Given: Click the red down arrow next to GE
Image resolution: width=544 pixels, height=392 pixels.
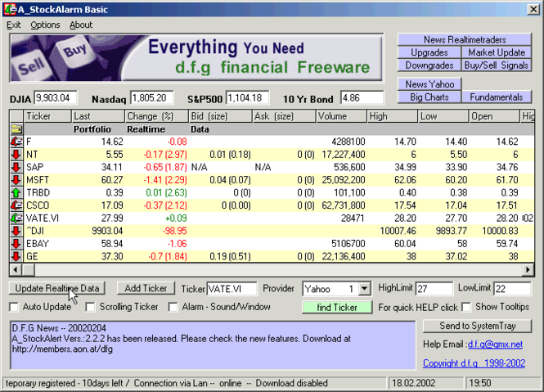Looking at the screenshot, I should point(16,257).
